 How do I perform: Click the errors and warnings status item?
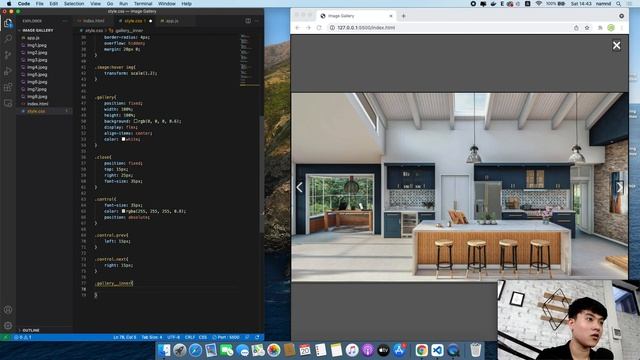point(23,338)
